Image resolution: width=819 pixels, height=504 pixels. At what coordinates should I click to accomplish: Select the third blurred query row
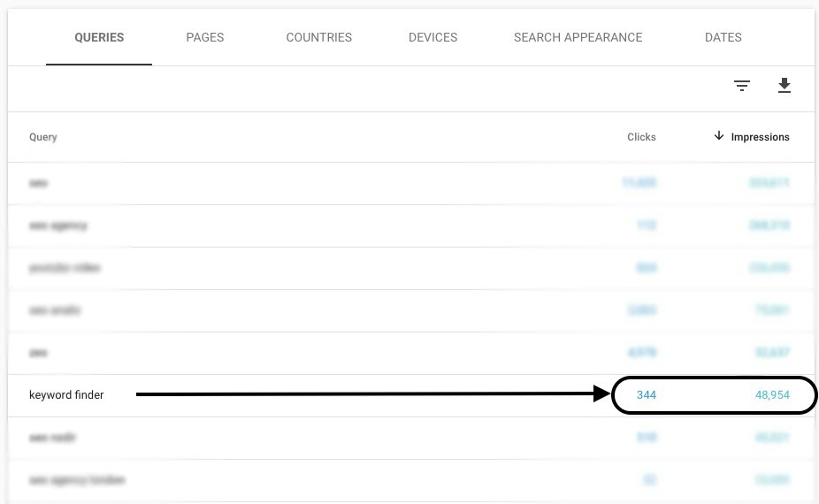(x=411, y=268)
